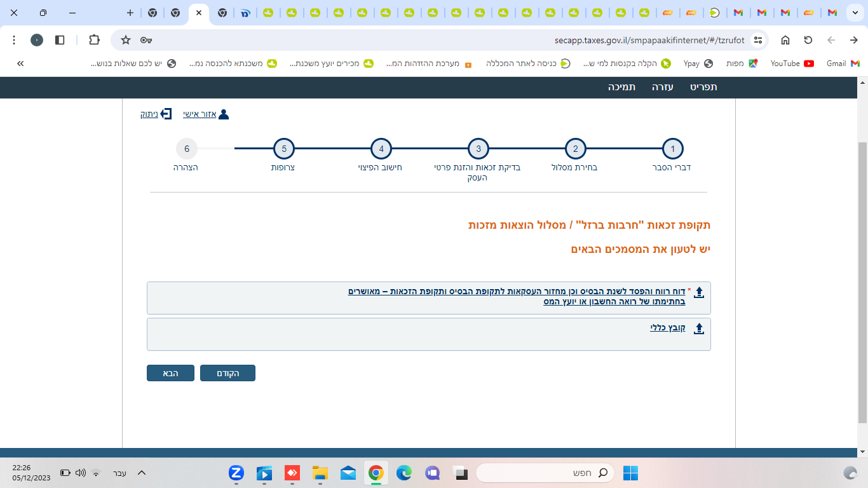Open File Explorer from the taskbar
This screenshot has width=868, height=488.
click(320, 473)
